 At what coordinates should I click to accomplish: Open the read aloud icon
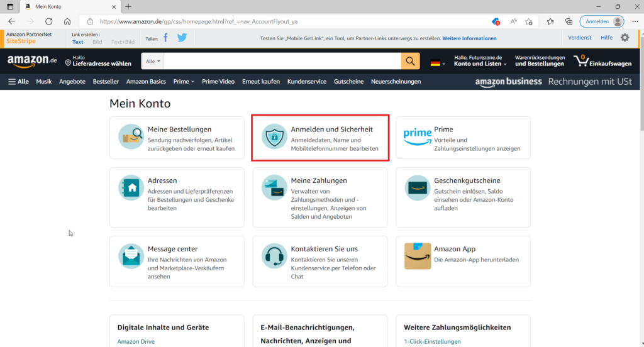pos(513,21)
